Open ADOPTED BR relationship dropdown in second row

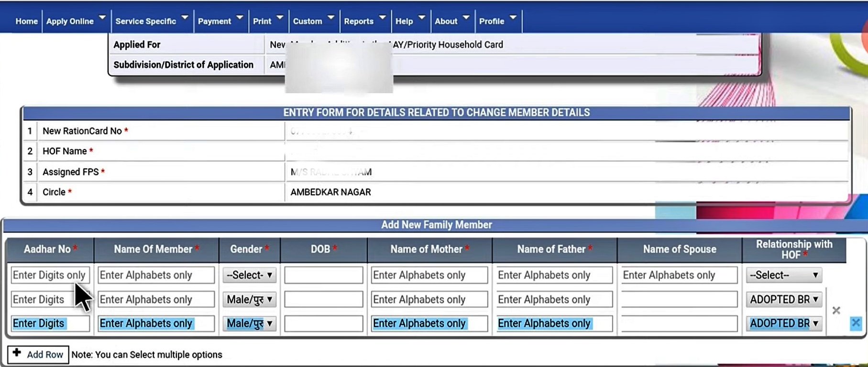pyautogui.click(x=784, y=300)
